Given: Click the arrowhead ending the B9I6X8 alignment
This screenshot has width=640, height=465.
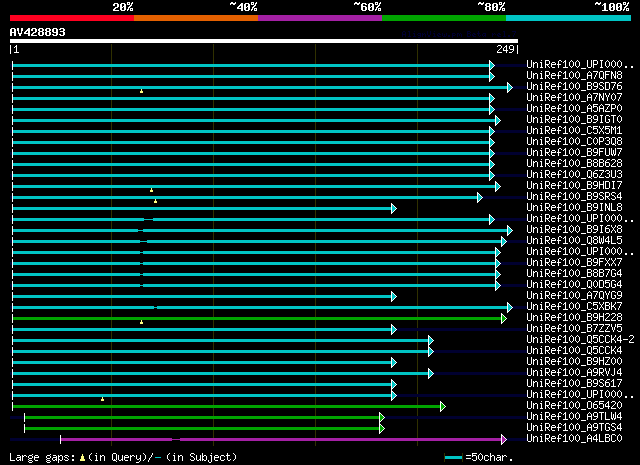Looking at the screenshot, I should tap(510, 231).
